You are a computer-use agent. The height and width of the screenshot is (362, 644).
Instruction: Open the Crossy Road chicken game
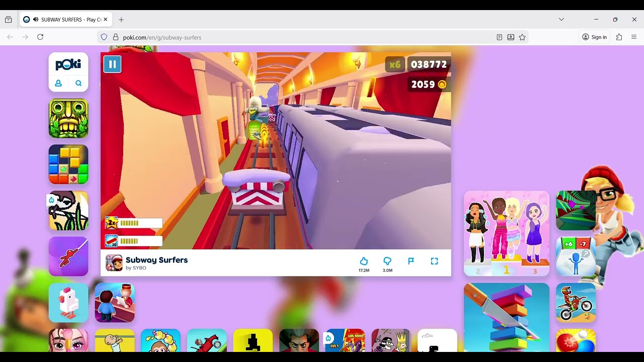click(x=68, y=303)
